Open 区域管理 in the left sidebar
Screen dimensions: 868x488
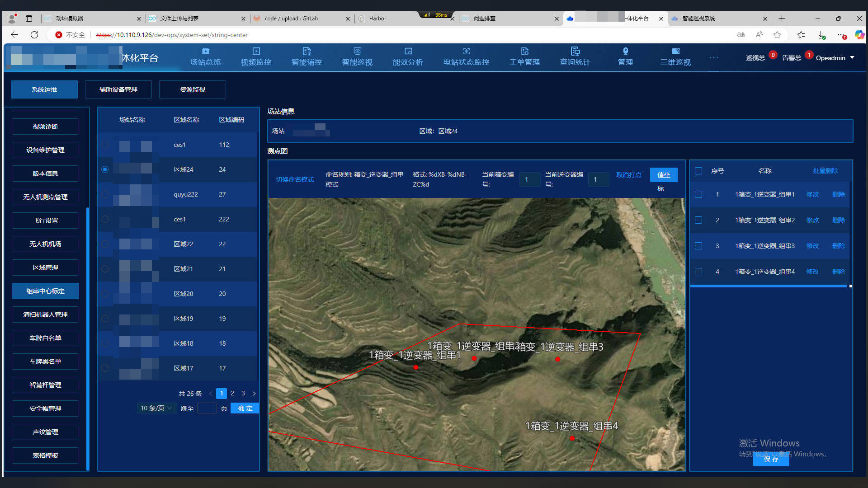[45, 267]
